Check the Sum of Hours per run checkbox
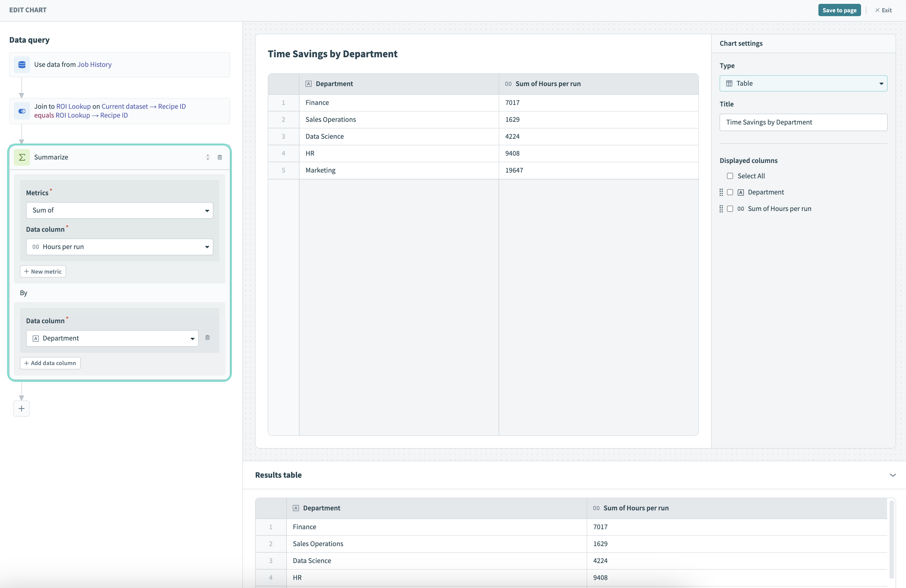This screenshot has height=588, width=906. pos(730,209)
